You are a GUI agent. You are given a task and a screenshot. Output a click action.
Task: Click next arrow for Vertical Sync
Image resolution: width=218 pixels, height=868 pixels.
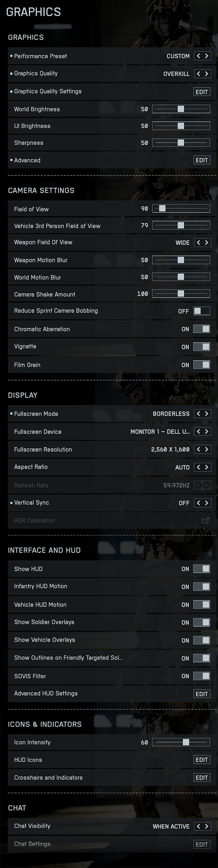pyautogui.click(x=207, y=503)
